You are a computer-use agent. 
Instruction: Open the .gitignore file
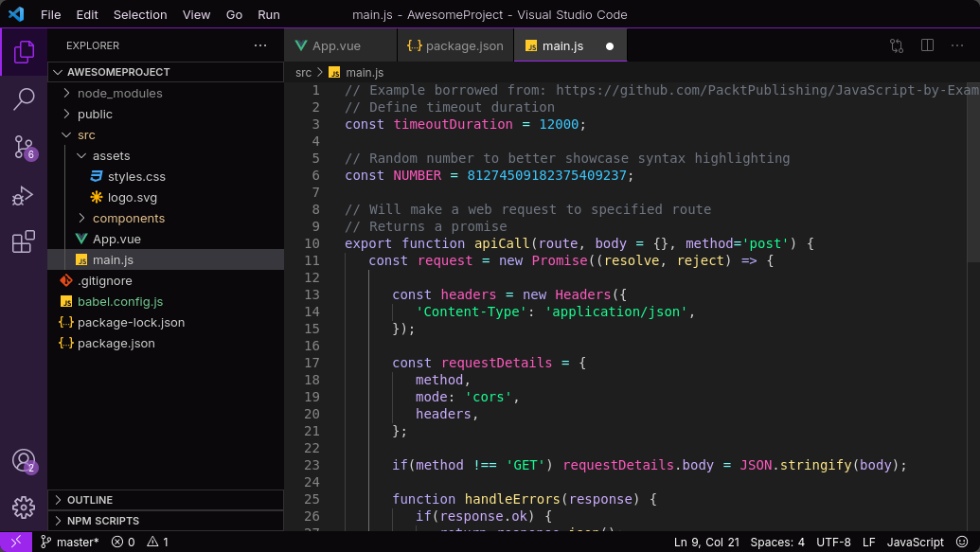click(166, 280)
